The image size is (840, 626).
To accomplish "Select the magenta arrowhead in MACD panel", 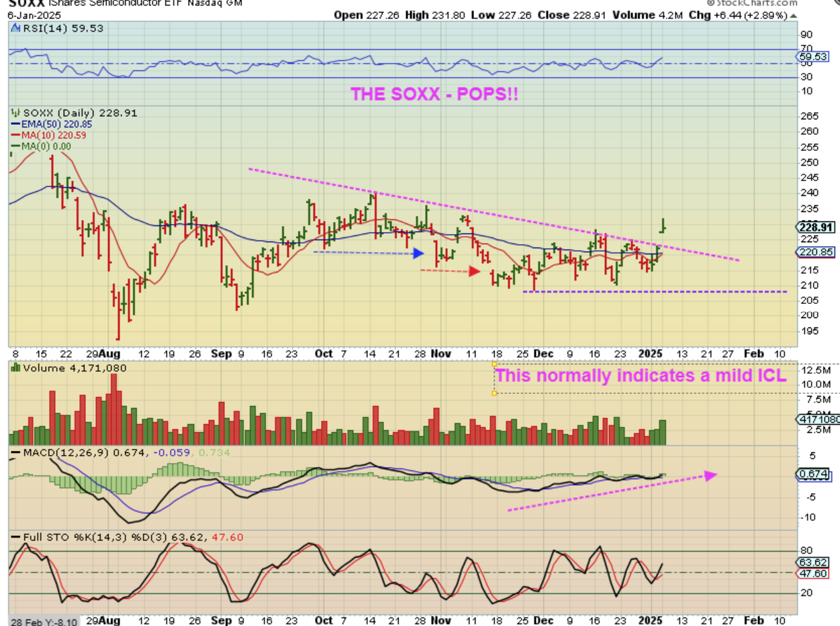I will [x=709, y=475].
